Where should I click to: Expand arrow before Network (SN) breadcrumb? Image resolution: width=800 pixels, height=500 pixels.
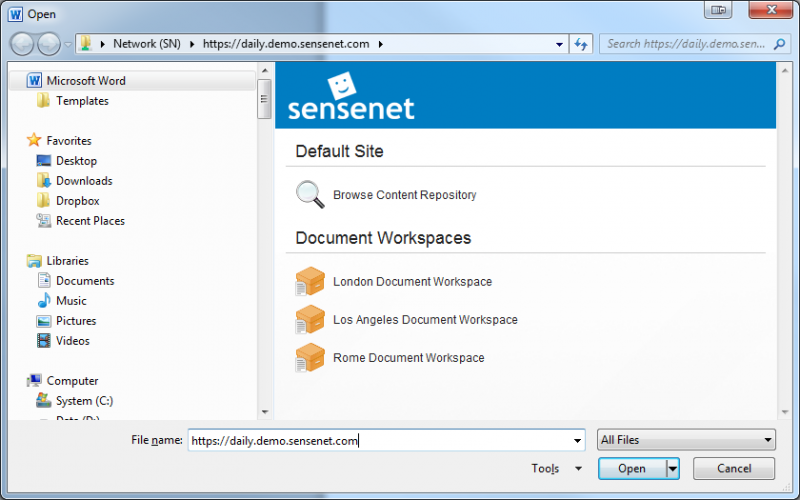103,44
